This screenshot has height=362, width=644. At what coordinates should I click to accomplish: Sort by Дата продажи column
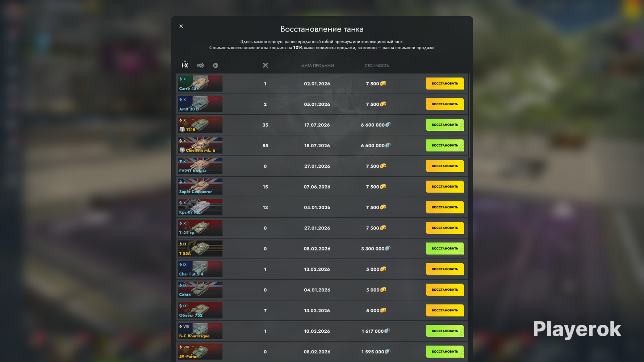click(x=318, y=66)
